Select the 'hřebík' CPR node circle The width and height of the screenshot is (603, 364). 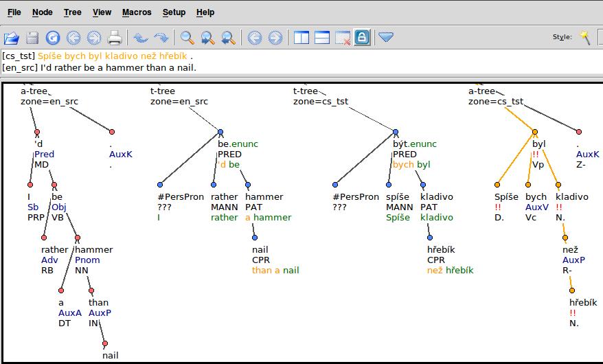(x=429, y=238)
